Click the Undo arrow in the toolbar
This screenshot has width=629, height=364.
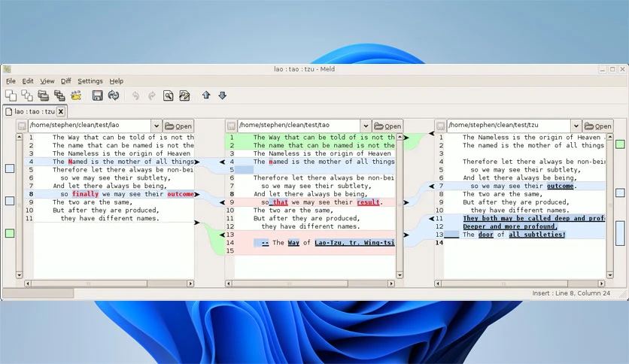[x=135, y=96]
